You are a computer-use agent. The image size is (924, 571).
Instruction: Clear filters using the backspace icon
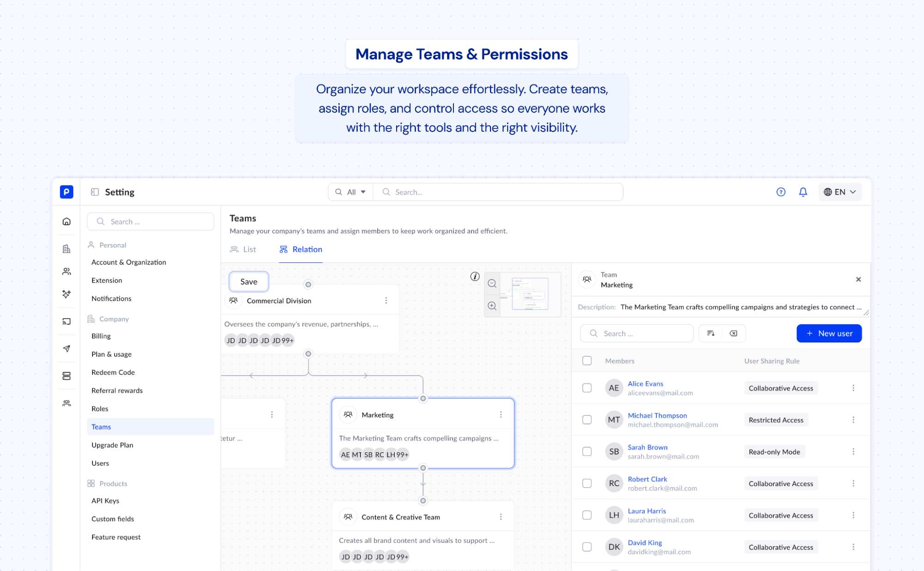tap(733, 333)
